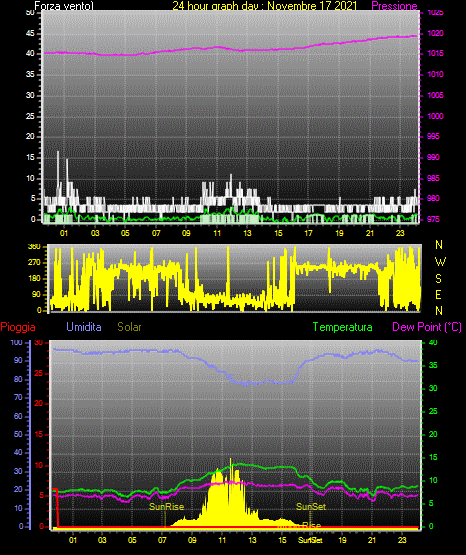Click the 90 humidity axis value

[18, 360]
